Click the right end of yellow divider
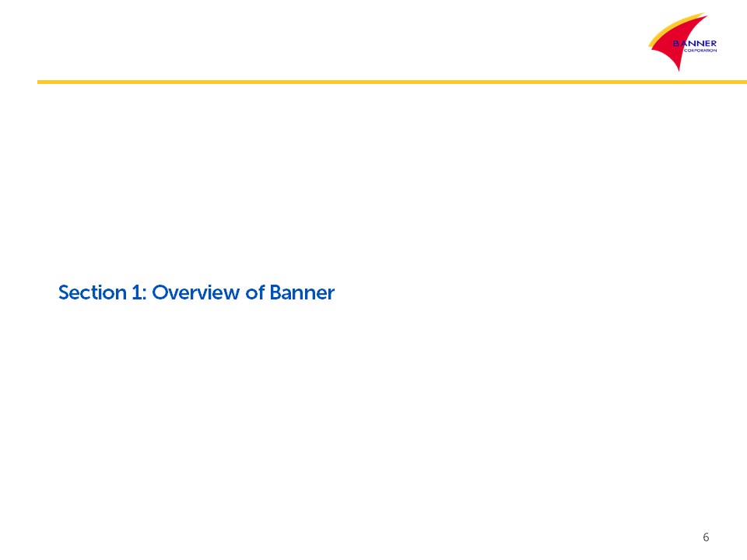Image resolution: width=747 pixels, height=560 pixels. click(743, 82)
